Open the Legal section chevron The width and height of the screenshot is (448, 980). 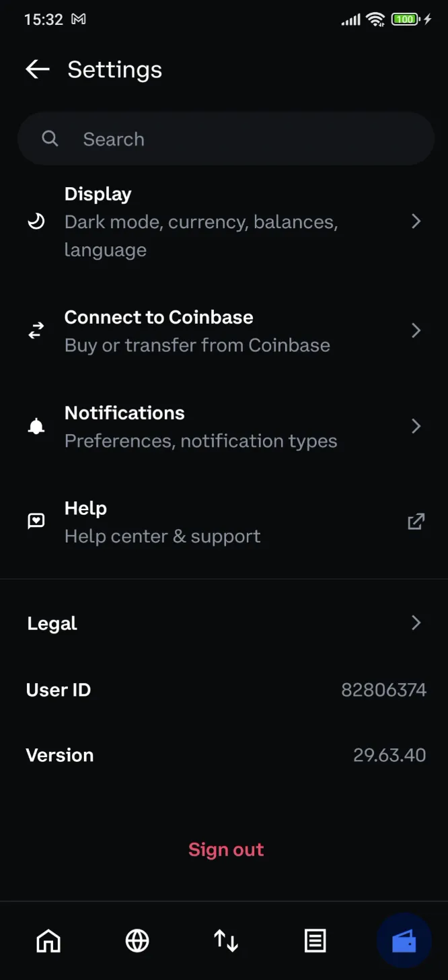[x=416, y=623]
